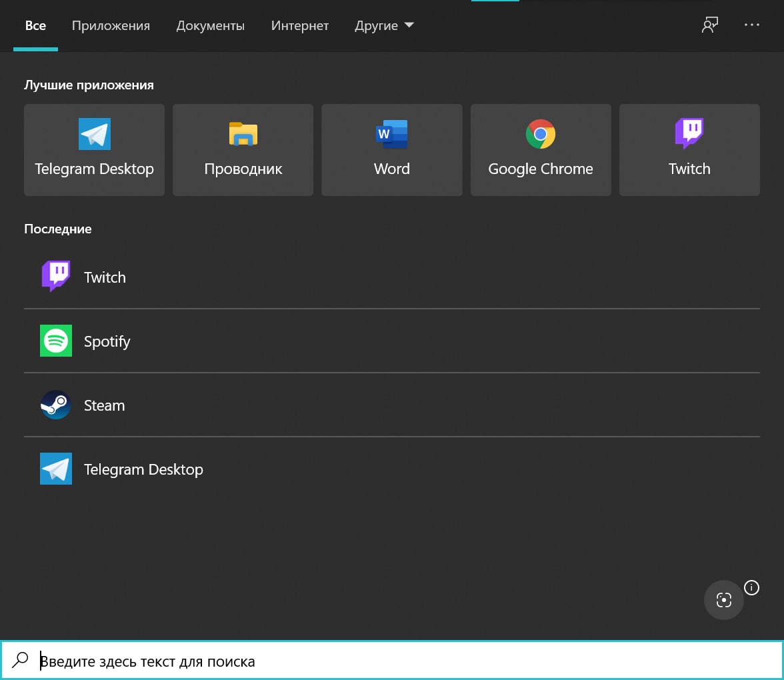Click the feedback person icon
The width and height of the screenshot is (784, 680).
click(x=709, y=25)
